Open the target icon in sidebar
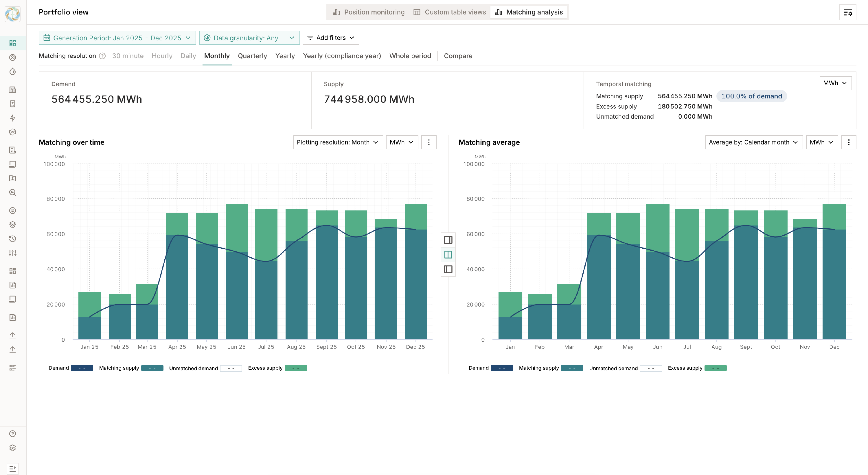 [12, 57]
